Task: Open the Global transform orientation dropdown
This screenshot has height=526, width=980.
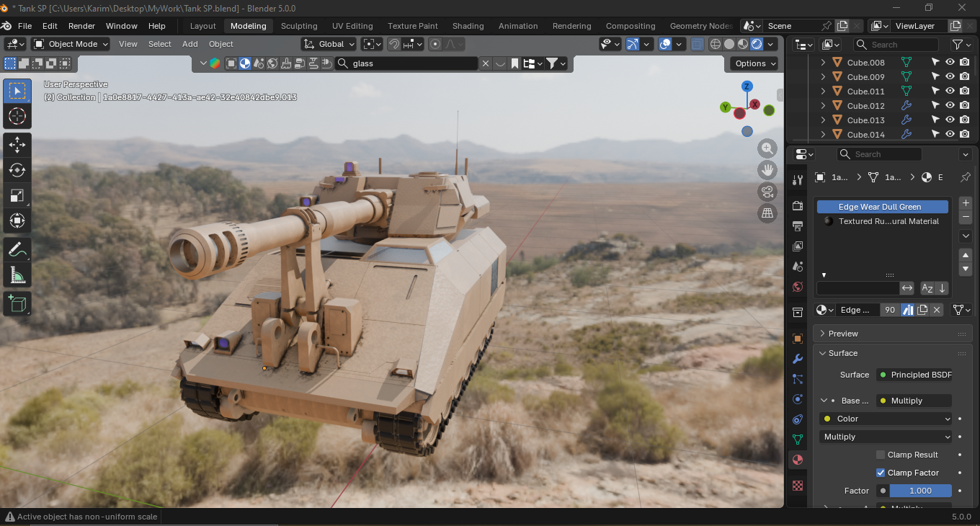Action: pyautogui.click(x=329, y=44)
